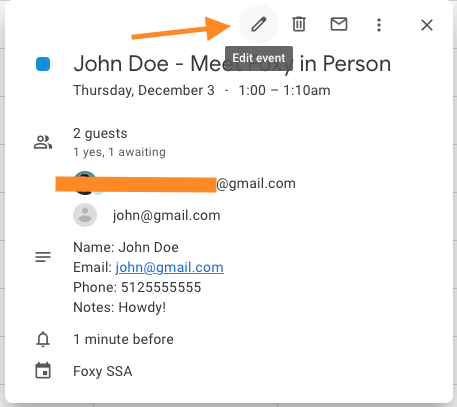Click the '2 guests' heading

[x=100, y=134]
